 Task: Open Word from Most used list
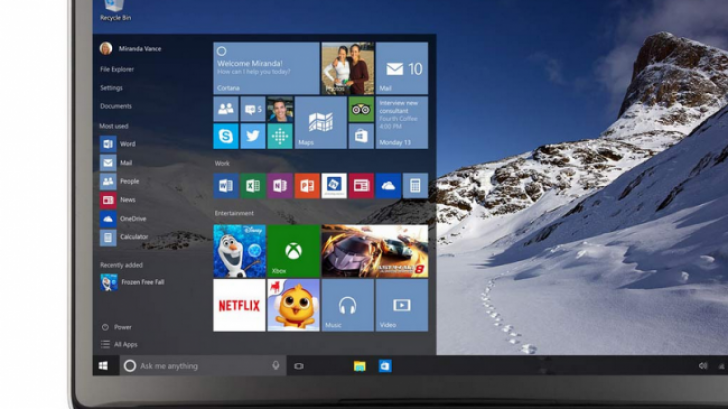pyautogui.click(x=118, y=144)
